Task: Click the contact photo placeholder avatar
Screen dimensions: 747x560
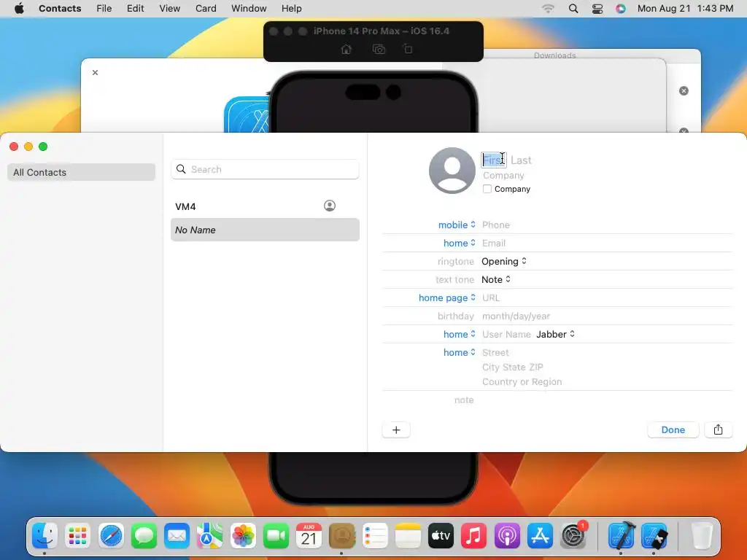Action: point(452,171)
